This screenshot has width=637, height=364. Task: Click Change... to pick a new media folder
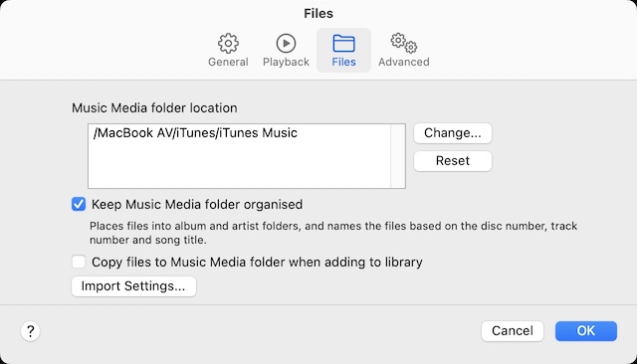pos(453,133)
